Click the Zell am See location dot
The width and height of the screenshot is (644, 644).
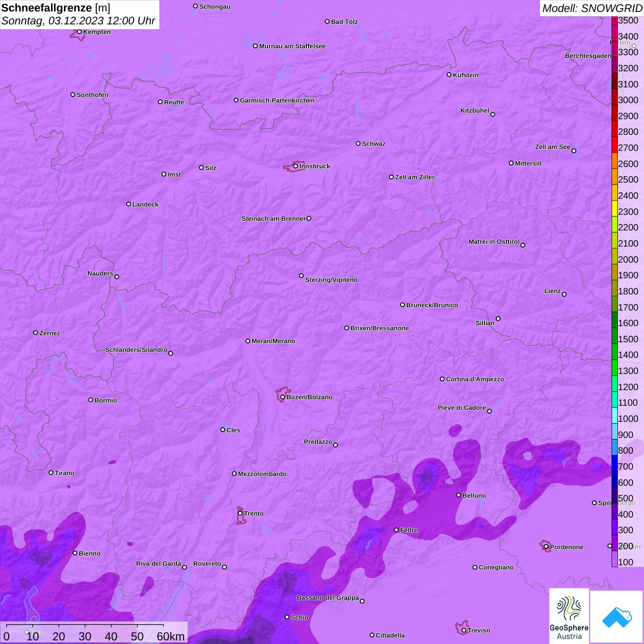coord(574,151)
